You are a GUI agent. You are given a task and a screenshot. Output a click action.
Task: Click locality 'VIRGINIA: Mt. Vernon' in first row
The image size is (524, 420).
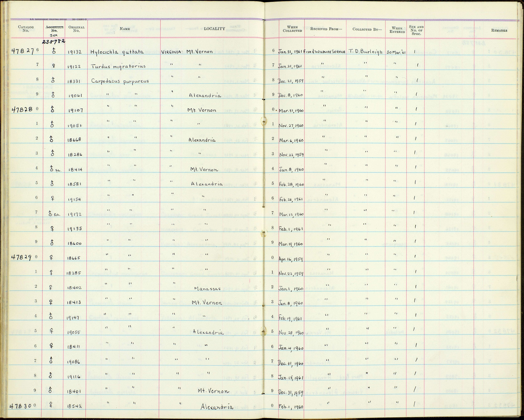187,52
